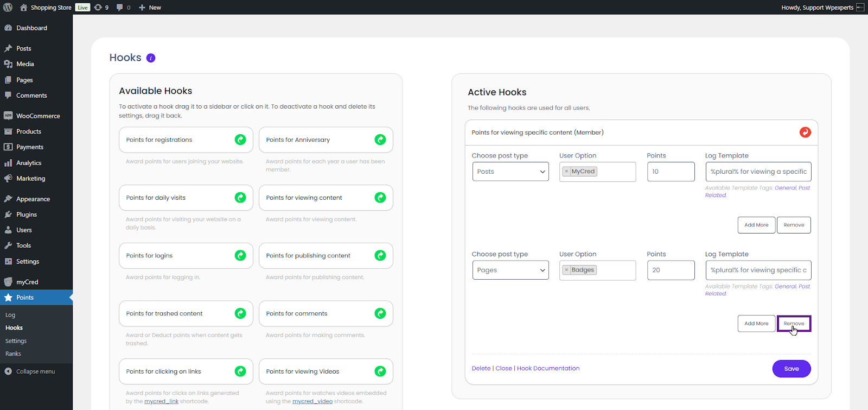Click the info icon beside Hooks heading

pyautogui.click(x=151, y=58)
